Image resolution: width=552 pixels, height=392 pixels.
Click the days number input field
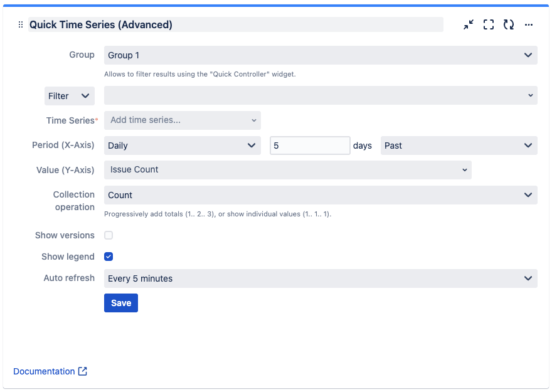coord(310,146)
